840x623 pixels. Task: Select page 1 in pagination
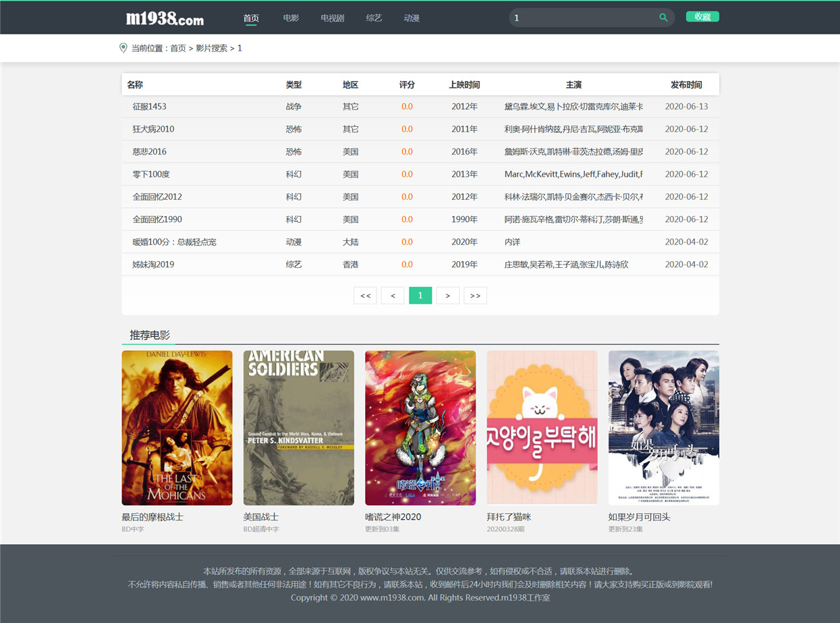(420, 296)
